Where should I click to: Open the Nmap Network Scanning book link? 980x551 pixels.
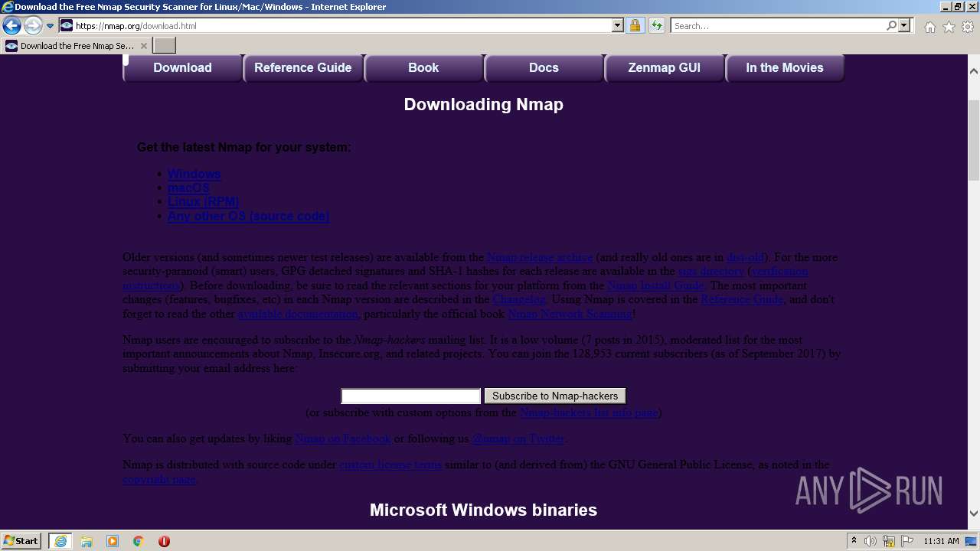pos(570,314)
